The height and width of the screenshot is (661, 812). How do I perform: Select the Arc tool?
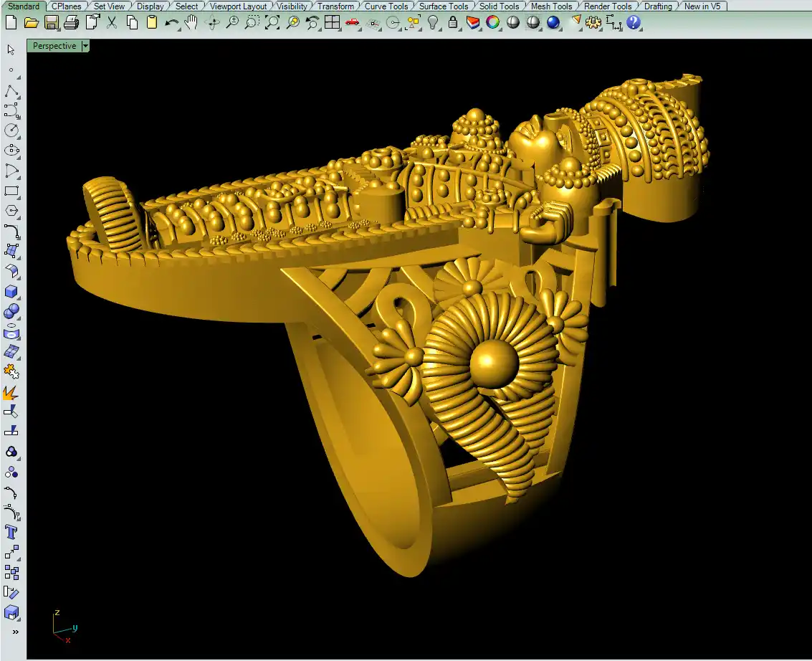[x=11, y=171]
